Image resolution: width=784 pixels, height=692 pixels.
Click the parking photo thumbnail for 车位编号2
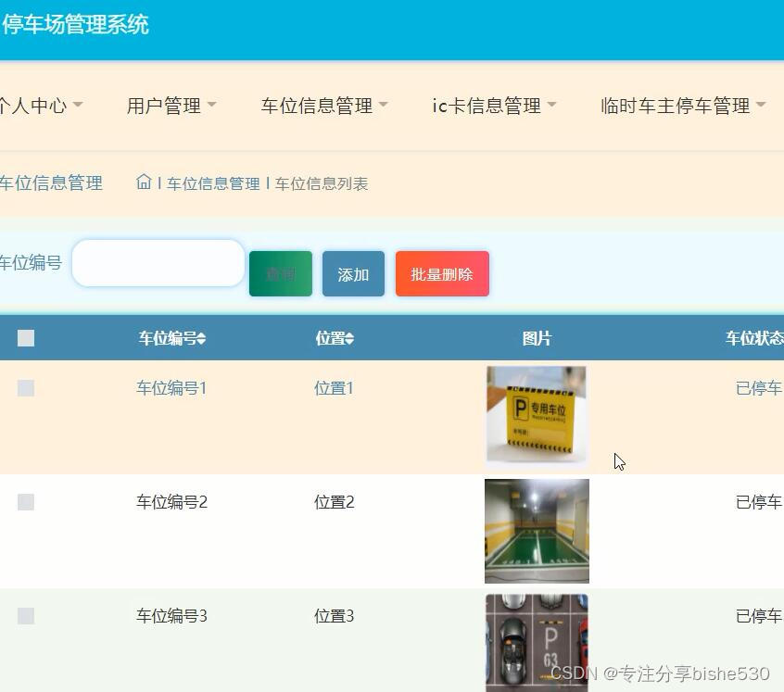(536, 531)
